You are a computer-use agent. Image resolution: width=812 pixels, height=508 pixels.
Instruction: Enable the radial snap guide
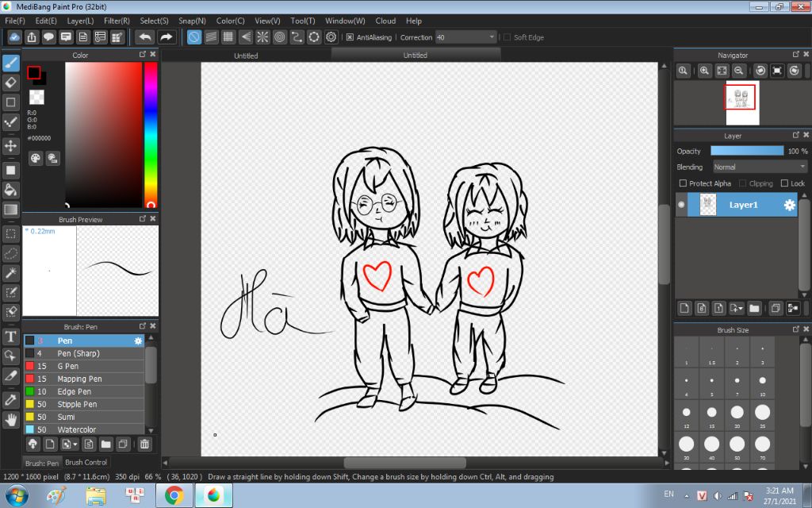click(x=262, y=37)
